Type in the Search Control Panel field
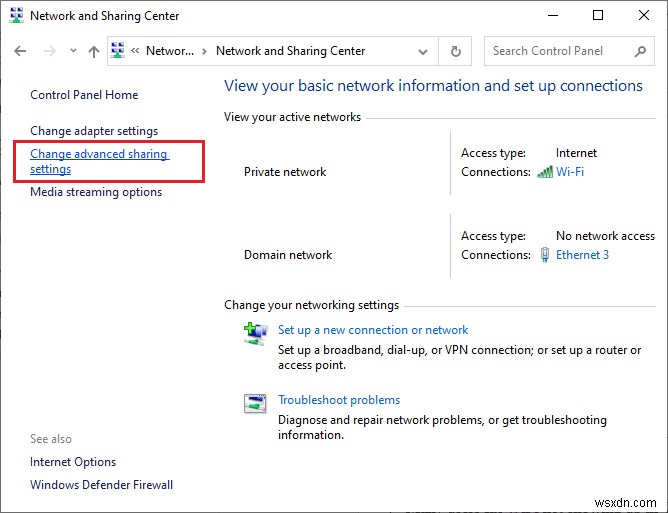The height and width of the screenshot is (513, 668). point(560,51)
